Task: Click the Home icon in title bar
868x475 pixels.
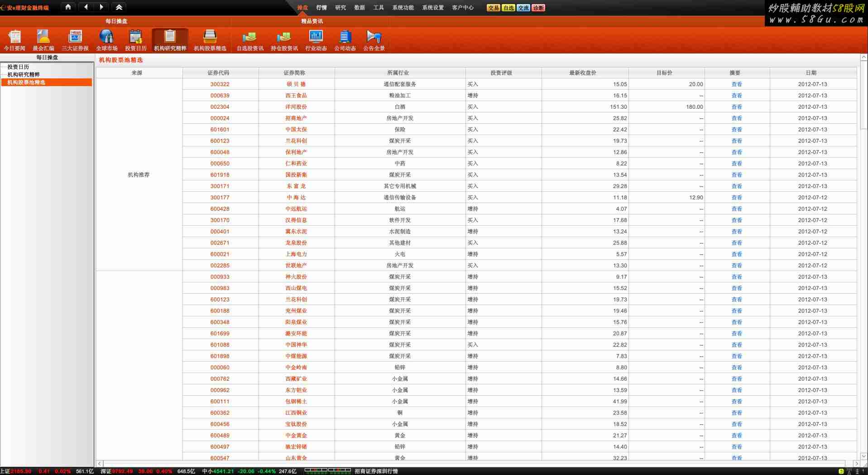Action: pos(68,7)
